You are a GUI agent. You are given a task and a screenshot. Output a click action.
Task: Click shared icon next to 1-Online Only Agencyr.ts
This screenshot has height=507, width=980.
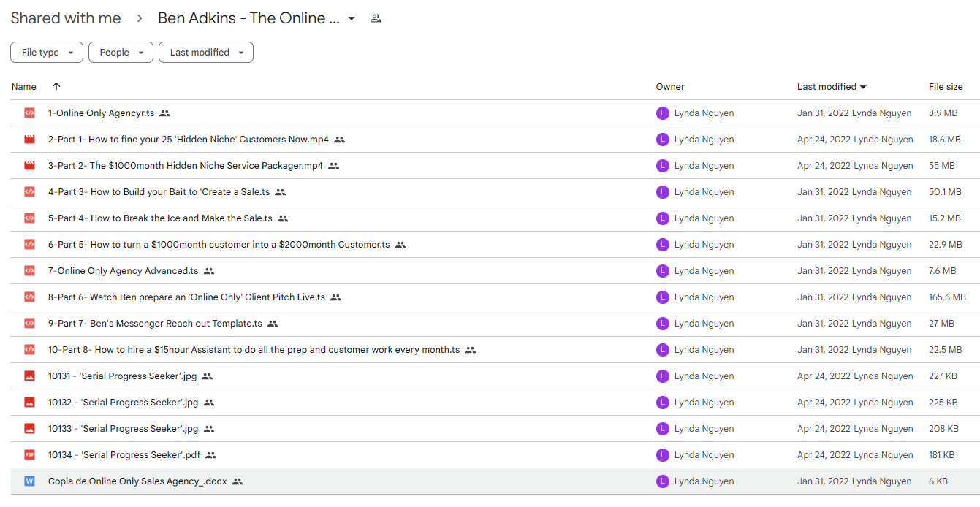point(164,113)
